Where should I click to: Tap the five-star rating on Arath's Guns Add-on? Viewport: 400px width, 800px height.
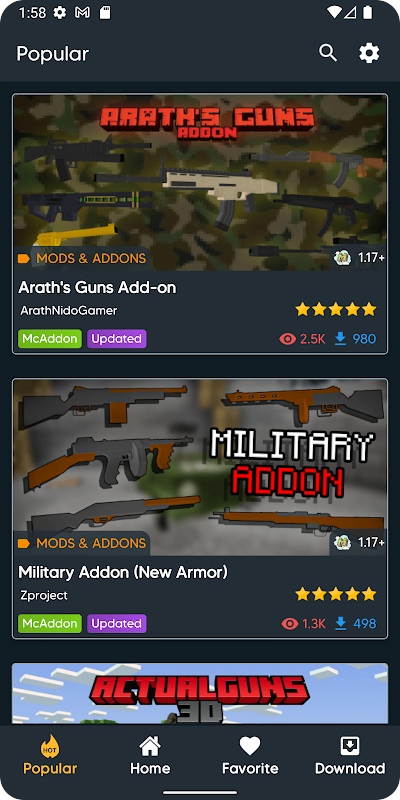coord(336,309)
